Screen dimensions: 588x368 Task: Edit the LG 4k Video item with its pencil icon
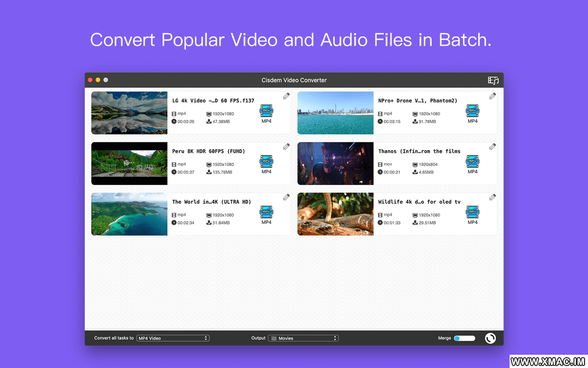click(x=286, y=96)
